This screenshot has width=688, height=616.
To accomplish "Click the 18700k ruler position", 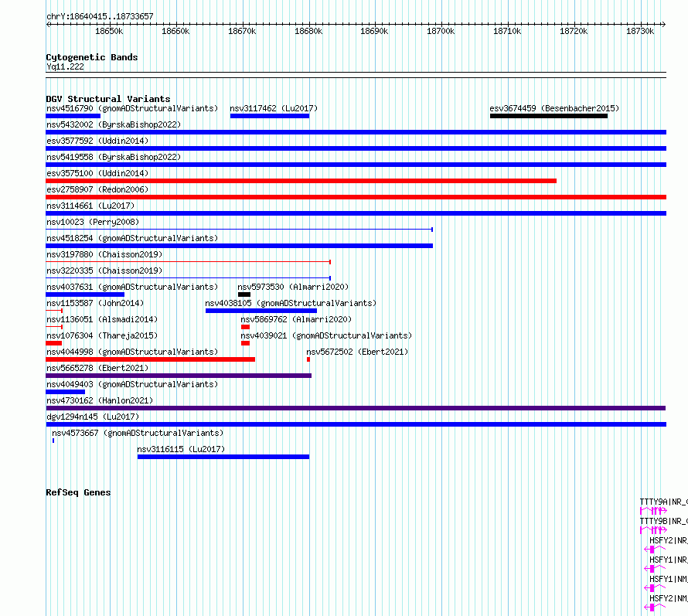I will click(441, 31).
